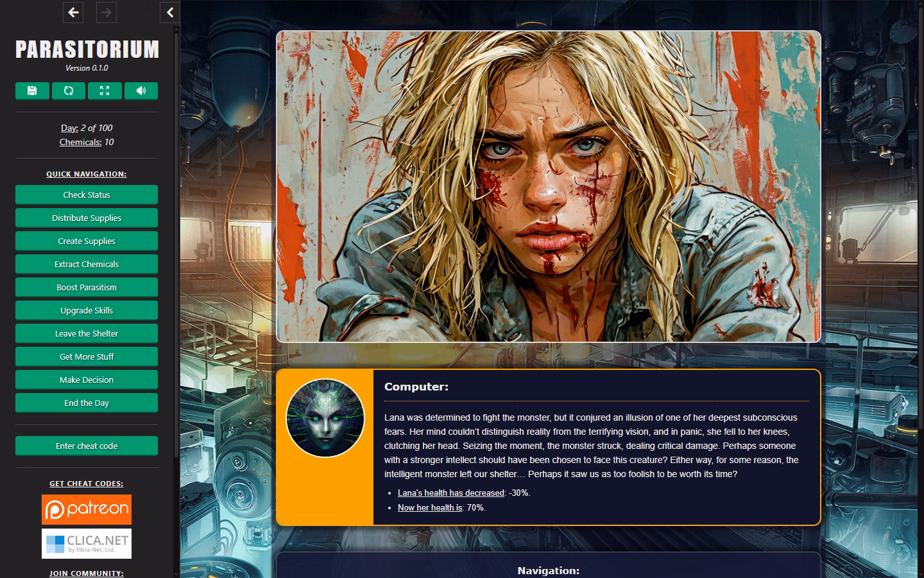End the Day button
The image size is (924, 578).
[x=87, y=403]
